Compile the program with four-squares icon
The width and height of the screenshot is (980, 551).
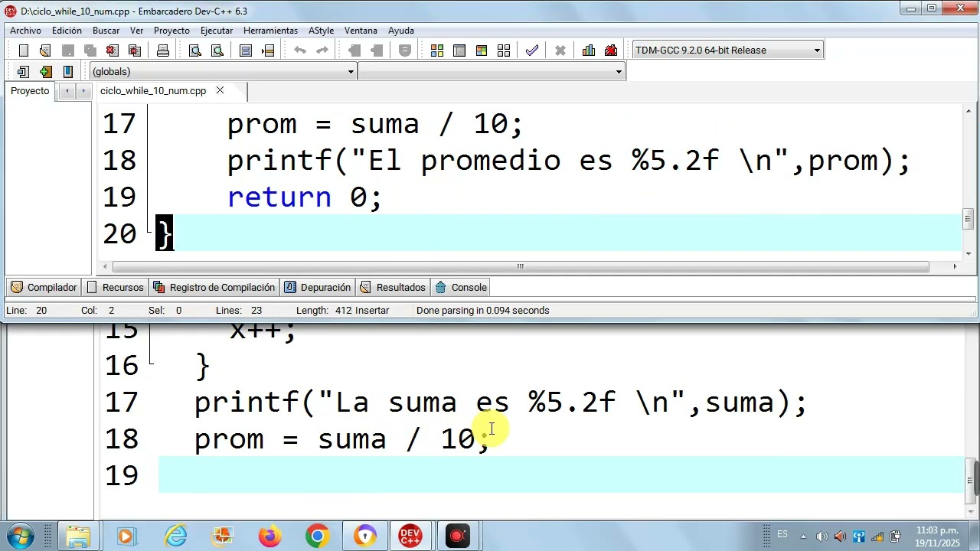tap(437, 51)
